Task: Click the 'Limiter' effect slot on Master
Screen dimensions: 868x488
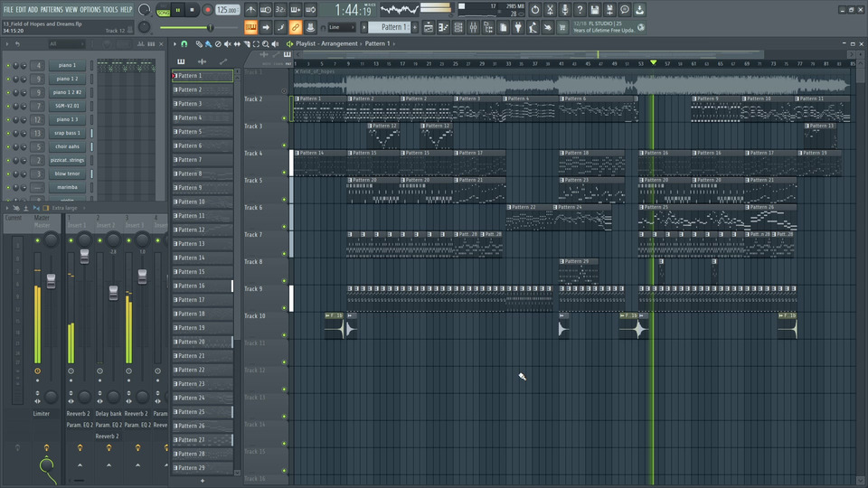Action: pyautogui.click(x=42, y=413)
